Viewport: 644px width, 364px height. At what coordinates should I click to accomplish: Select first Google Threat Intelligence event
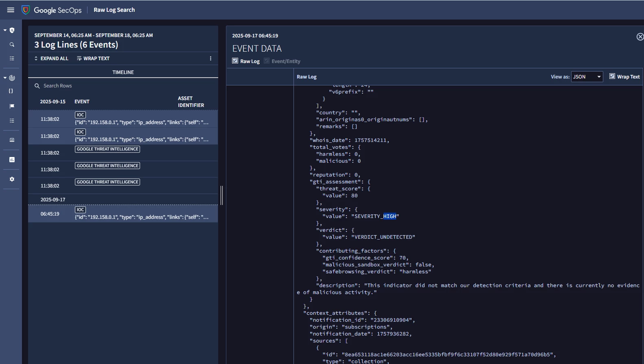tap(123, 153)
